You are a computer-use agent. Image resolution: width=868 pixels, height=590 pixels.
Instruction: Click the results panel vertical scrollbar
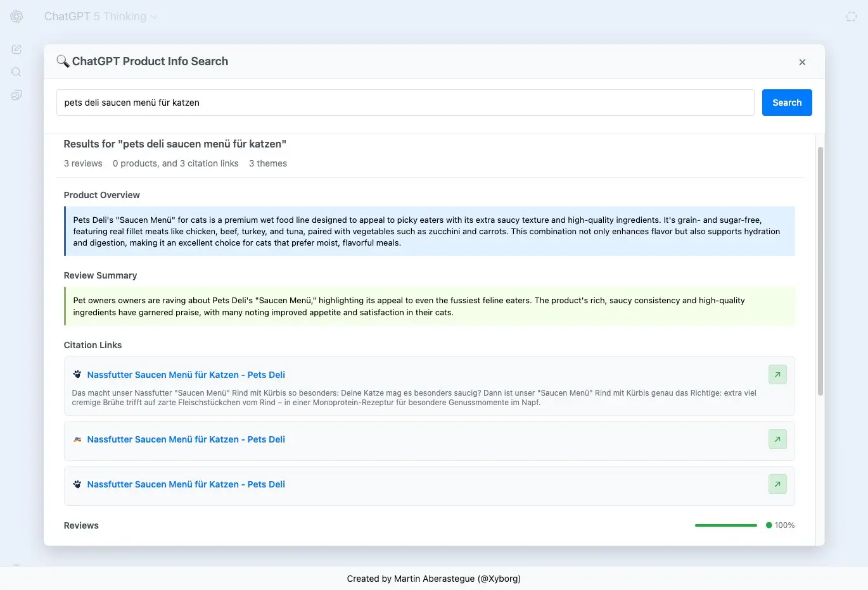820,271
